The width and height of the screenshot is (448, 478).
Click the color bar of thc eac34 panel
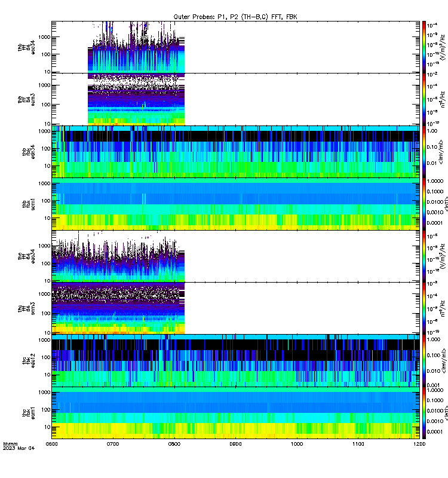click(424, 256)
